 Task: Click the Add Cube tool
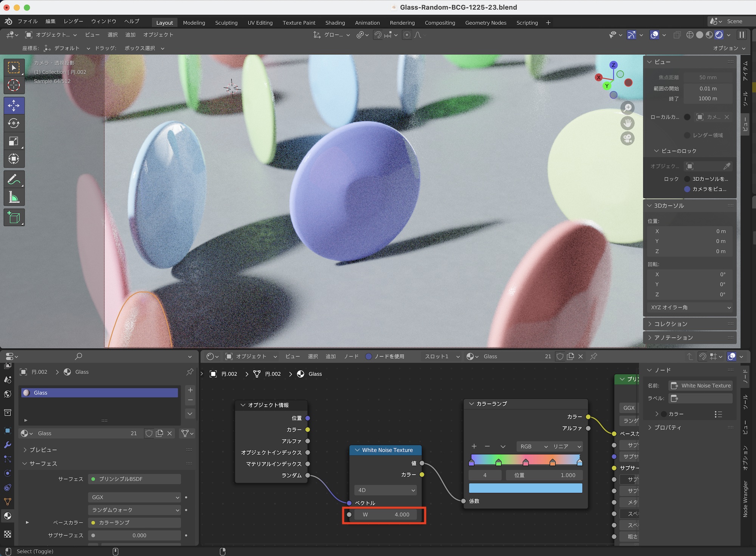coord(14,218)
